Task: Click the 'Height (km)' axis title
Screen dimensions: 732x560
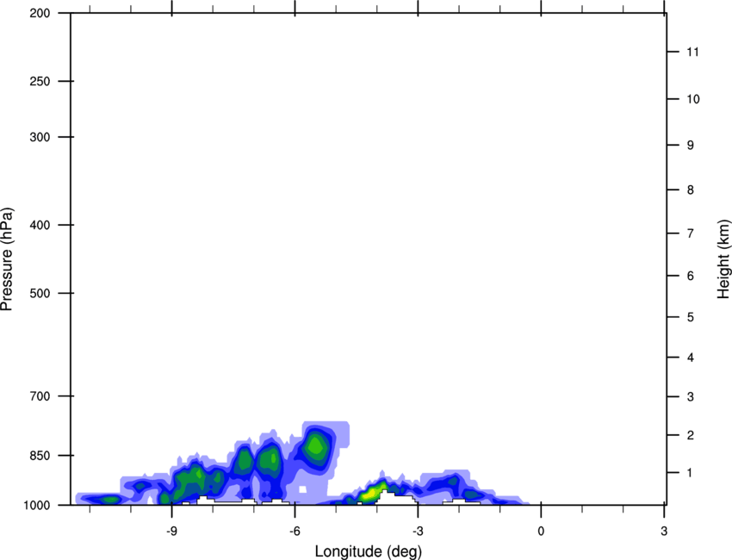Action: click(723, 259)
